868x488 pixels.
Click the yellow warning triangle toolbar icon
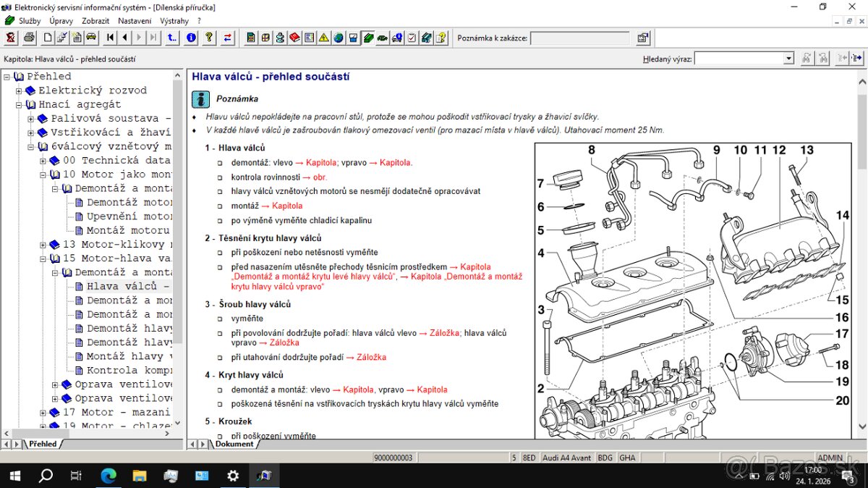click(324, 38)
